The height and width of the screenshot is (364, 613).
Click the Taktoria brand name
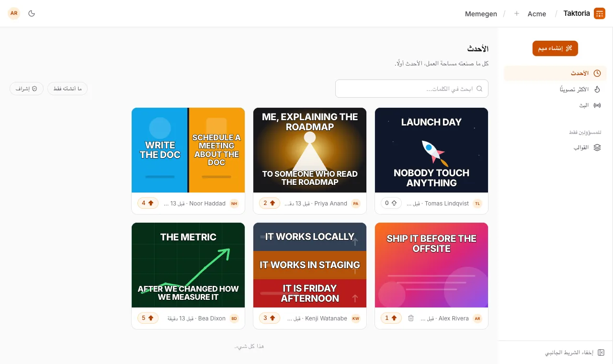point(577,13)
